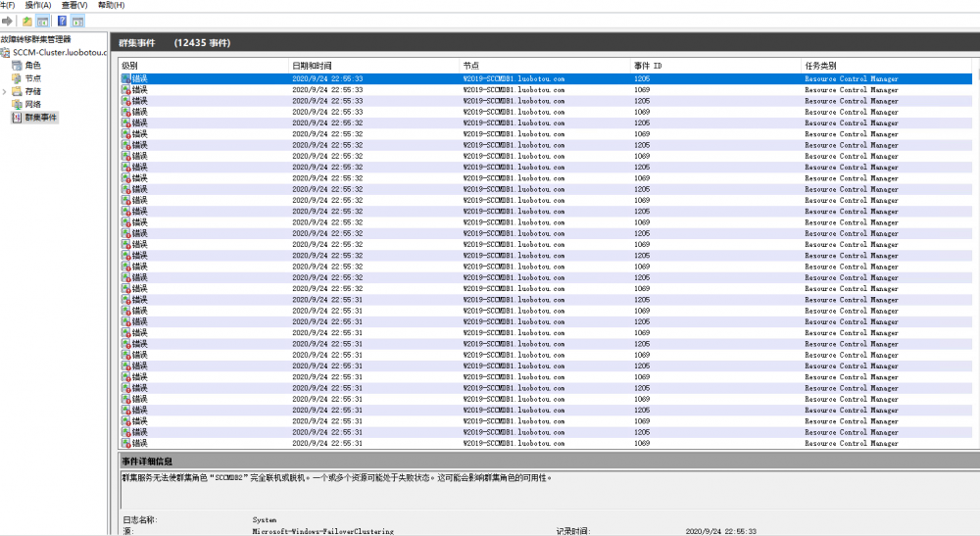Toggle the show/hide action pane icon

(78, 21)
